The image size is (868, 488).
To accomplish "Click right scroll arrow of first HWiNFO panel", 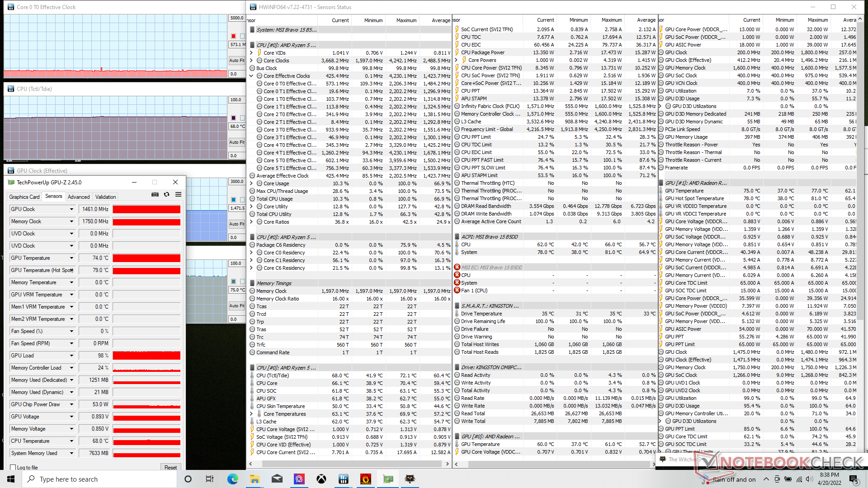I will click(x=448, y=464).
